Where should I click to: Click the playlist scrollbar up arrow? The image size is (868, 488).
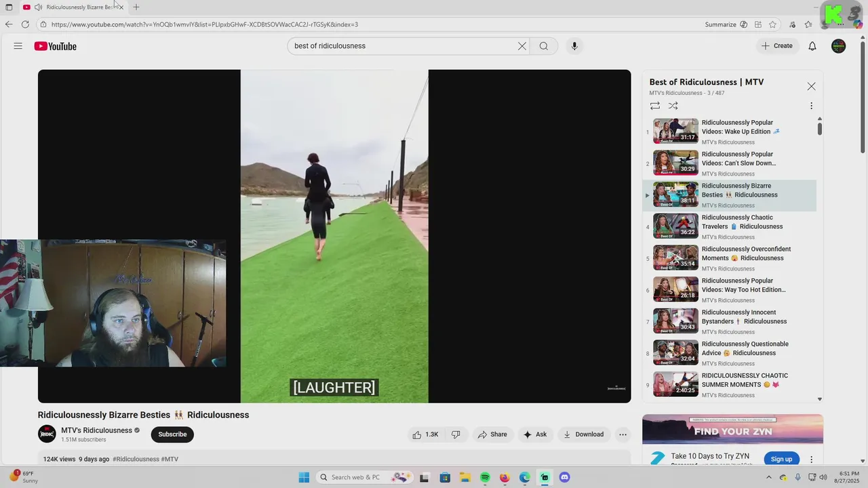(820, 119)
